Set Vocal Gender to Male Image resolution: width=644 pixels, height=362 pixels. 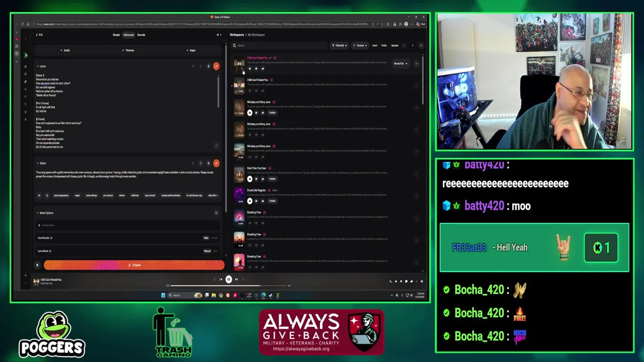[206, 238]
